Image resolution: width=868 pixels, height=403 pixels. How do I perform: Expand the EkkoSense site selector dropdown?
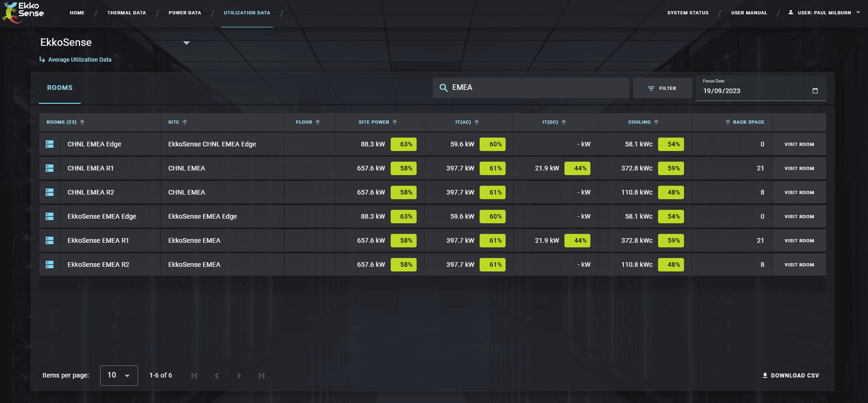(186, 43)
